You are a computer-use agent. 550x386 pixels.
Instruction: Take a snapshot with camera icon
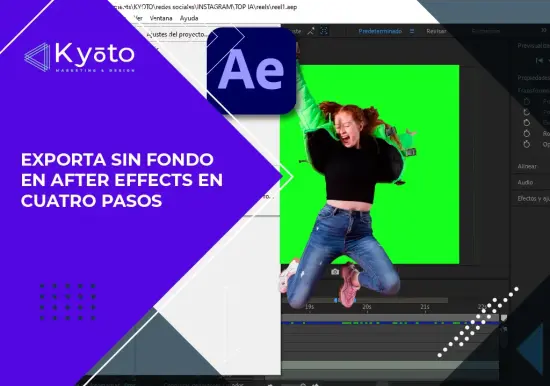(x=335, y=272)
